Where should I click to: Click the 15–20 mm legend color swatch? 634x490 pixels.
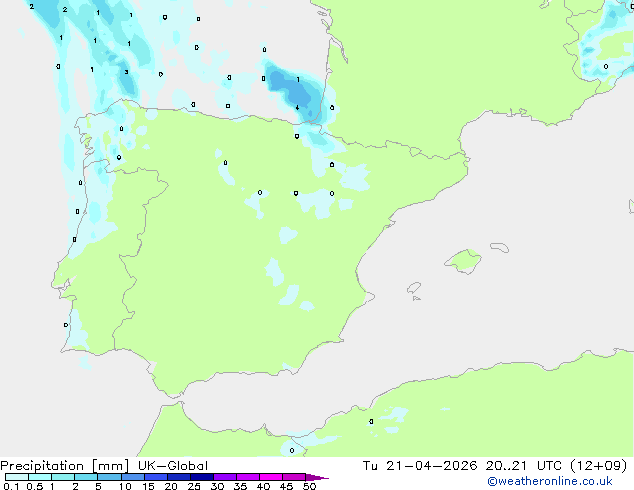coord(156,477)
